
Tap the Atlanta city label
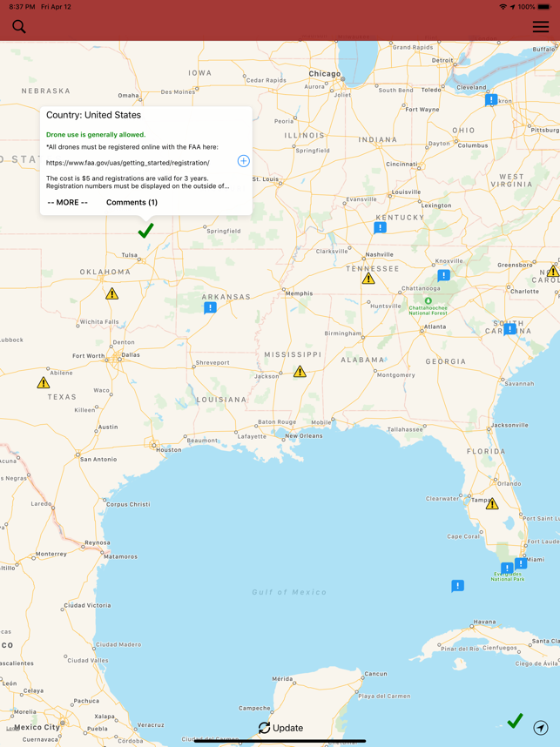pos(435,326)
